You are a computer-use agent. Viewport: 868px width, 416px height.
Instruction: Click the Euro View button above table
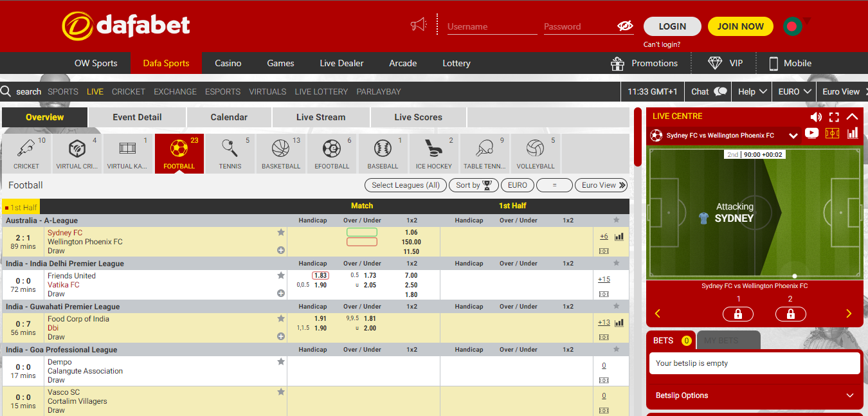[601, 185]
